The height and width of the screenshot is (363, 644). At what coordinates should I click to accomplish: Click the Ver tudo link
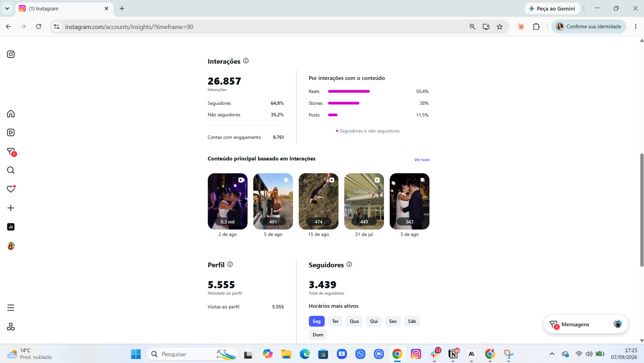point(422,160)
